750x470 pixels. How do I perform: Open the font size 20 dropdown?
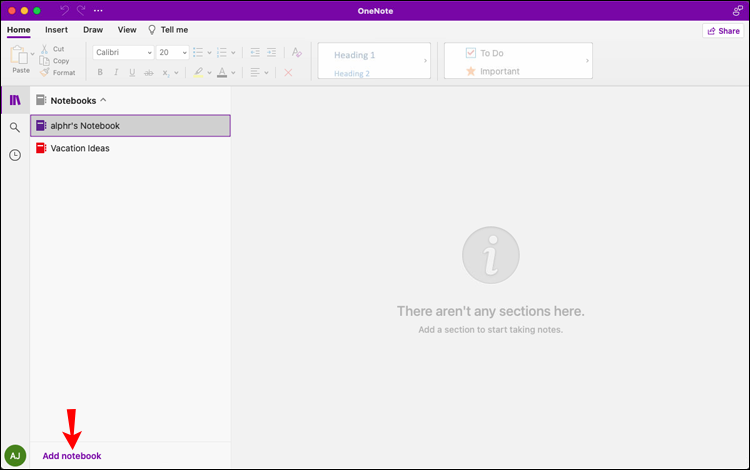173,52
